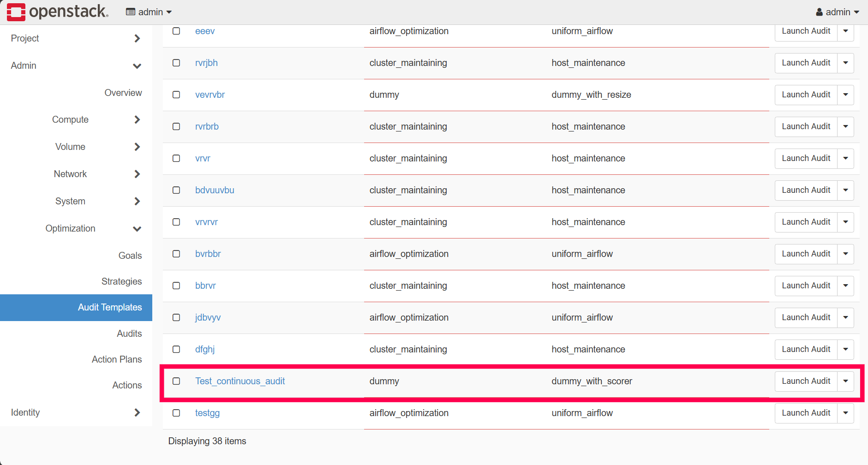Expand the Network chevron in sidebar
Screen dimensions: 868x465
pyautogui.click(x=137, y=174)
